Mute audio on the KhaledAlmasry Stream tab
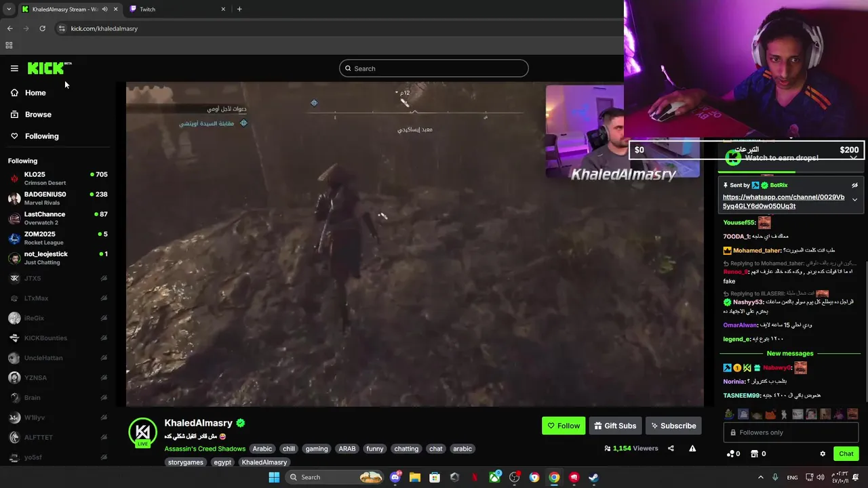This screenshot has height=488, width=868. (x=104, y=9)
